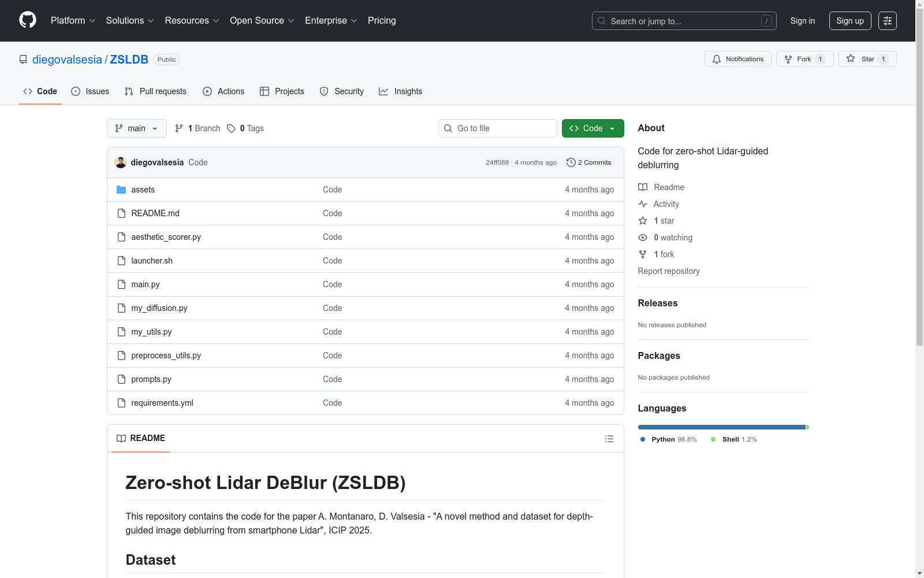Click the file icon next to launcher.sh
The height and width of the screenshot is (578, 924).
(x=121, y=261)
